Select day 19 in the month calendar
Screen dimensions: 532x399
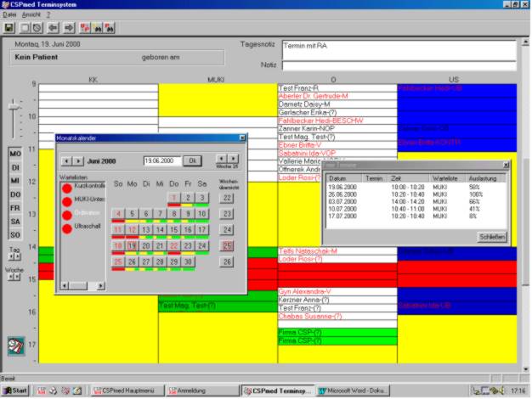coord(132,246)
